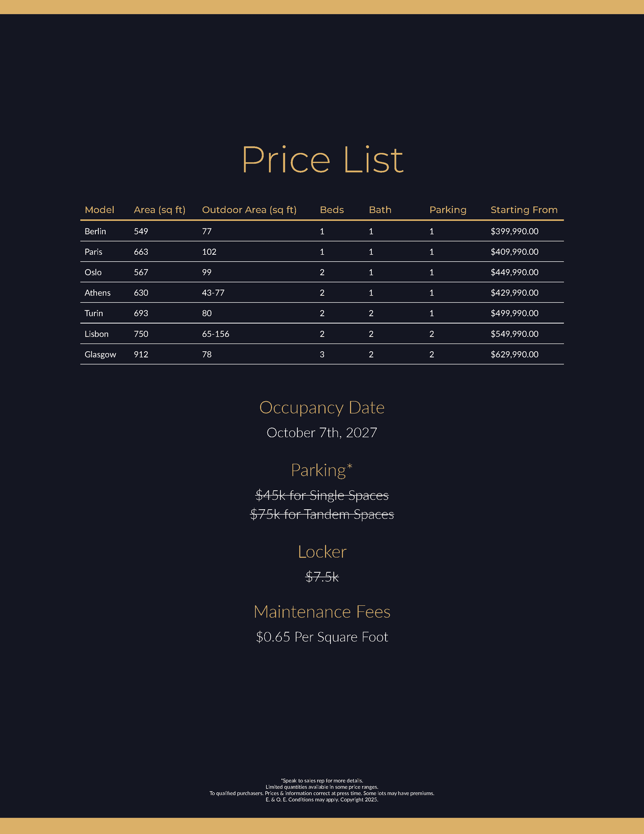Click the footnote about speaking to sales rep
Viewport: 644px width, 834px height.
click(x=322, y=780)
